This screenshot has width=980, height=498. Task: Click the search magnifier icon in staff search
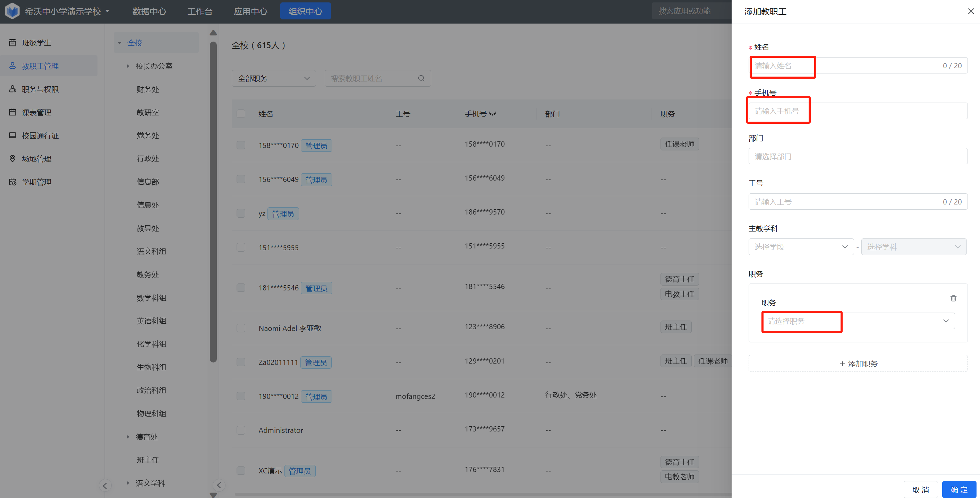[421, 78]
